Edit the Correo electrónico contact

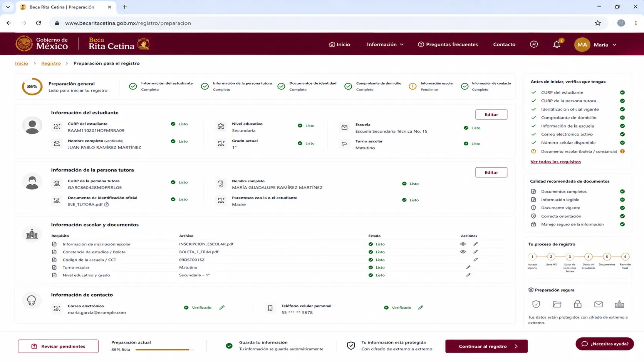click(222, 308)
